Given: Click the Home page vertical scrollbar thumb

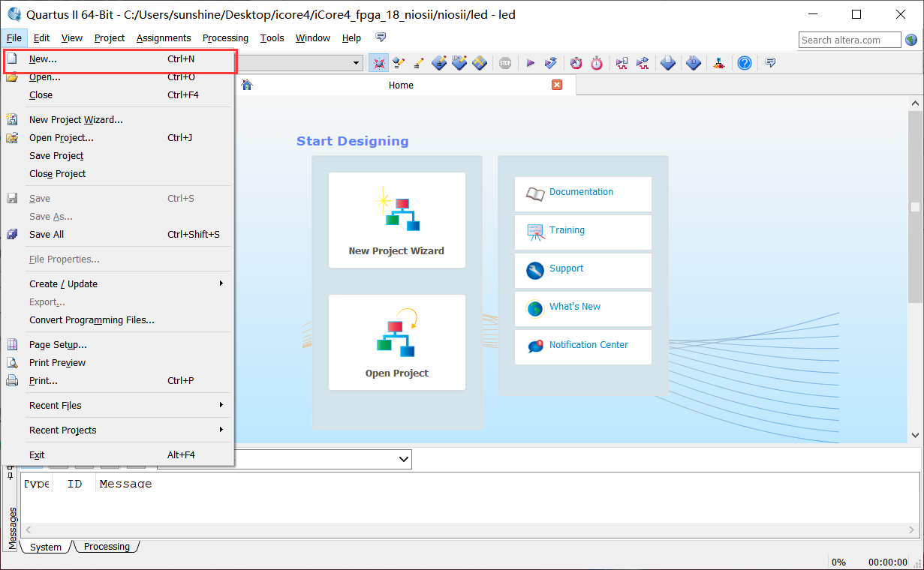Looking at the screenshot, I should pyautogui.click(x=914, y=207).
